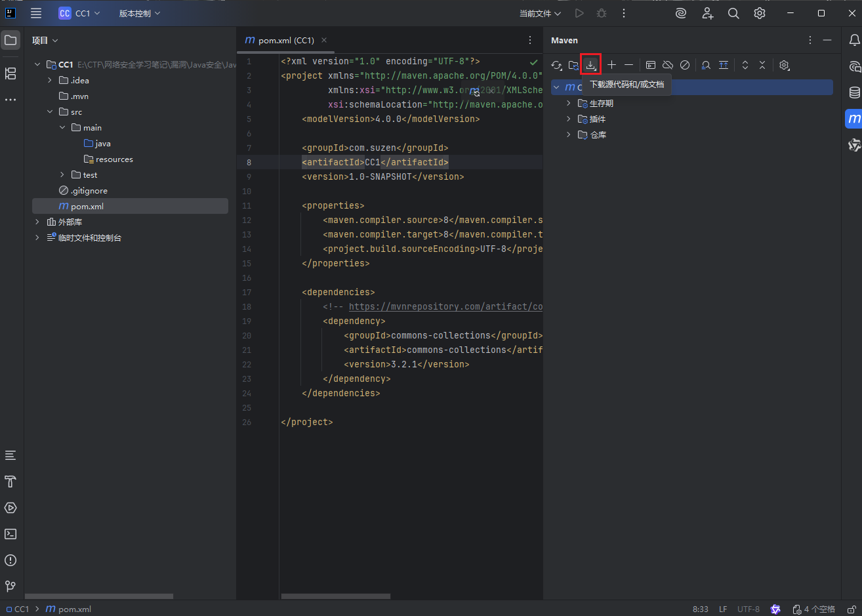Reload all Maven projects

[556, 65]
